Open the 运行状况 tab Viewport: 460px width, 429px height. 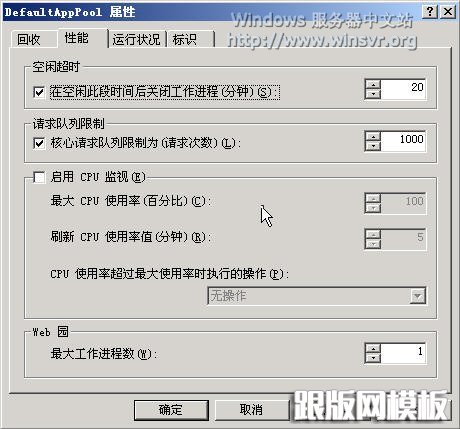click(136, 39)
